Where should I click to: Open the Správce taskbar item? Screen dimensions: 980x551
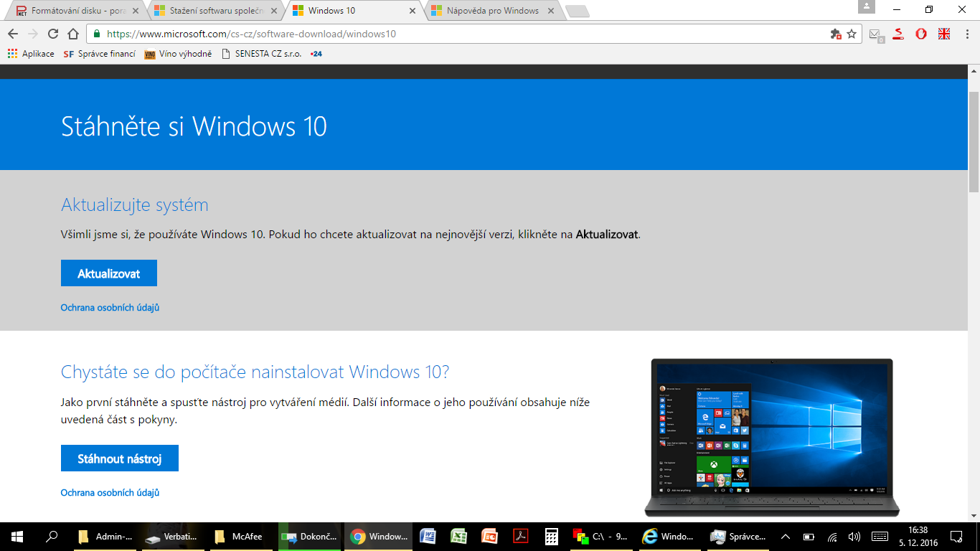pyautogui.click(x=738, y=536)
